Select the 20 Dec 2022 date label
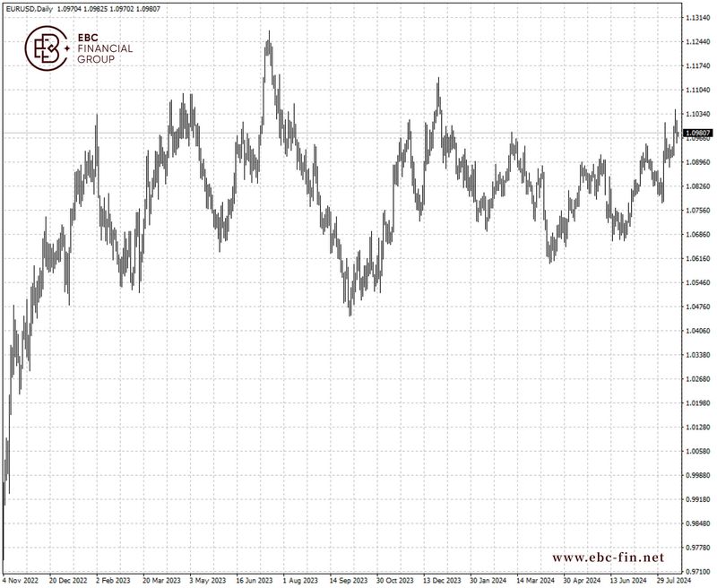Screen dimensions: 717x588 coord(68,580)
